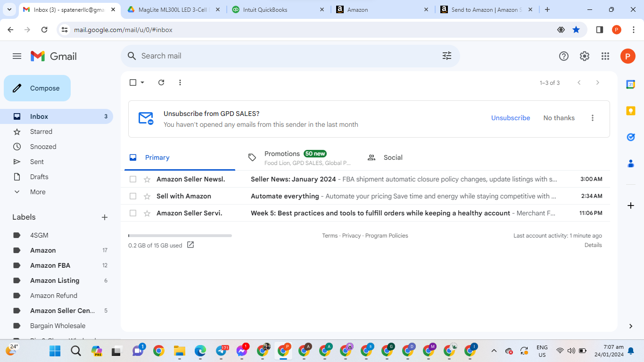Open Google Calendar in the side panel
This screenshot has height=362, width=644.
coord(631,84)
